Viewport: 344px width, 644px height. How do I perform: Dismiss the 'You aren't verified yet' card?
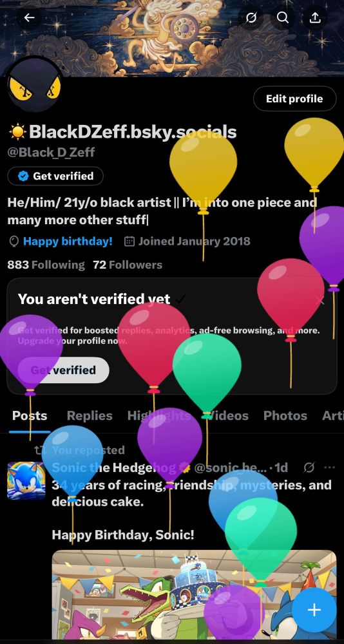(x=320, y=301)
